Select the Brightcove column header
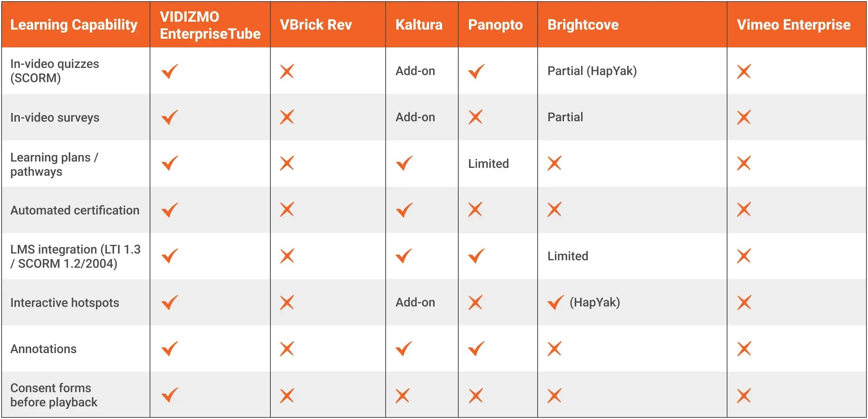 coord(583,25)
